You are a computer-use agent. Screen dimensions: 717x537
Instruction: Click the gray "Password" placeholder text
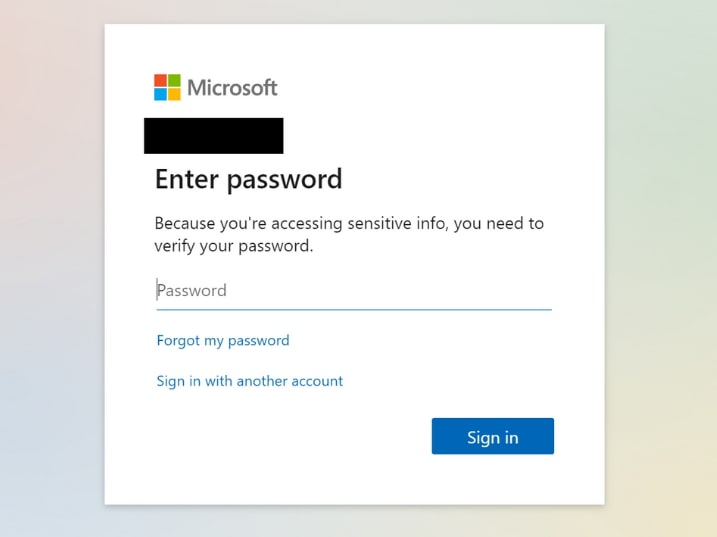coord(192,290)
